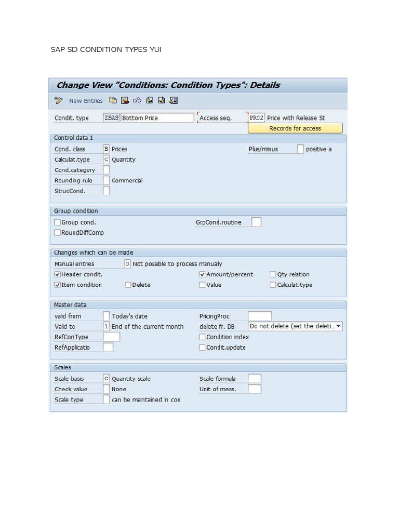Click the Rounding rule field
Viewport: 399px width, 532px height.
point(106,180)
